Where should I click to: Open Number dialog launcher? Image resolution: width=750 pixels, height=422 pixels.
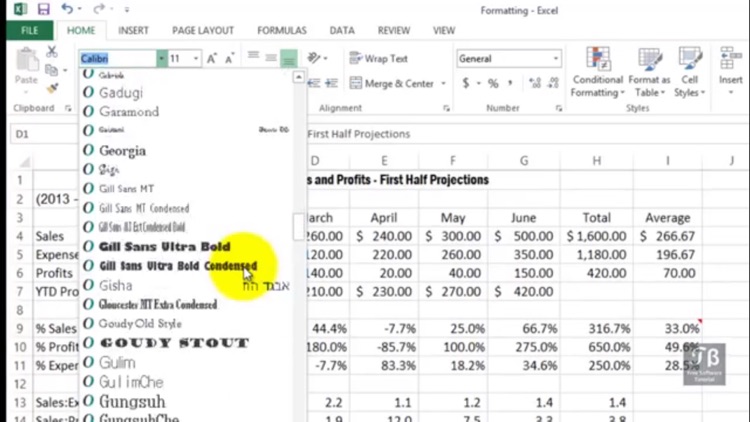558,109
